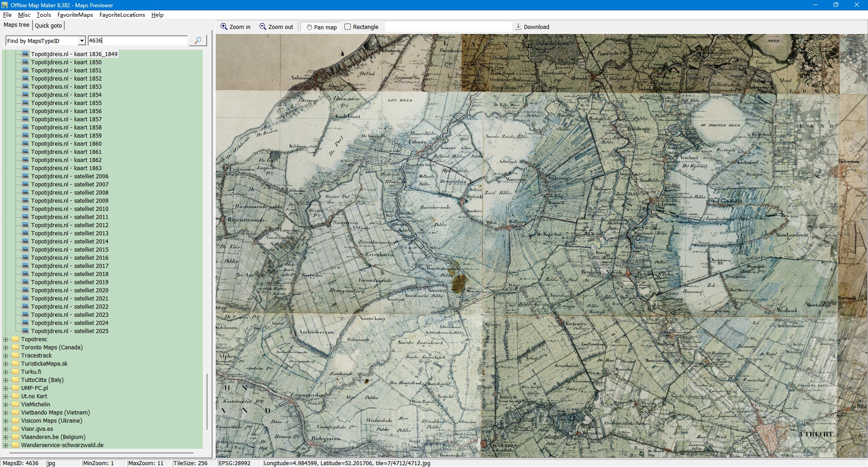Click the Zoom in tool
This screenshot has height=467, width=868.
click(x=235, y=27)
